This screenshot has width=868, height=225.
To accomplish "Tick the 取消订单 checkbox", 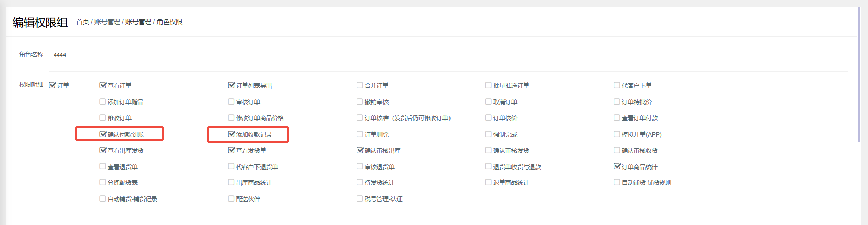I will pos(488,102).
